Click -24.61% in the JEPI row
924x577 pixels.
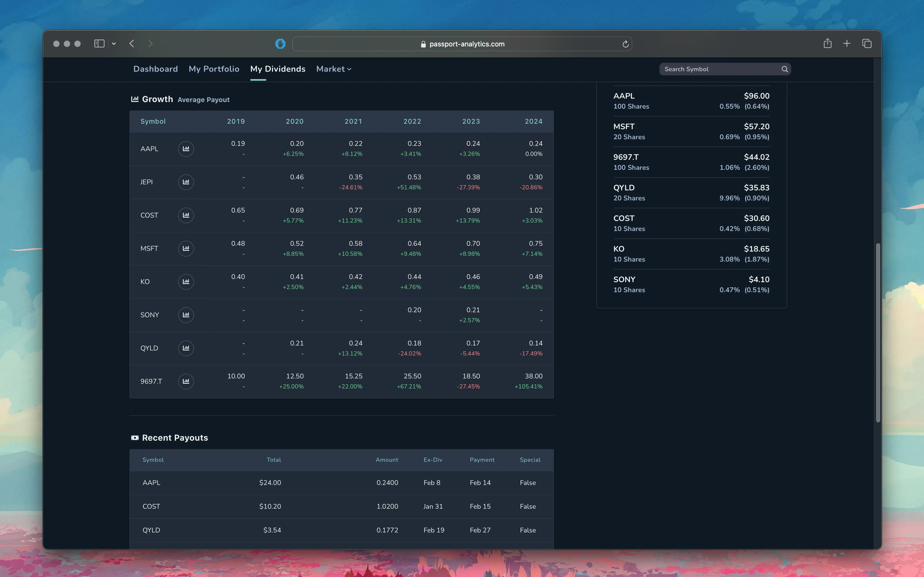(351, 187)
